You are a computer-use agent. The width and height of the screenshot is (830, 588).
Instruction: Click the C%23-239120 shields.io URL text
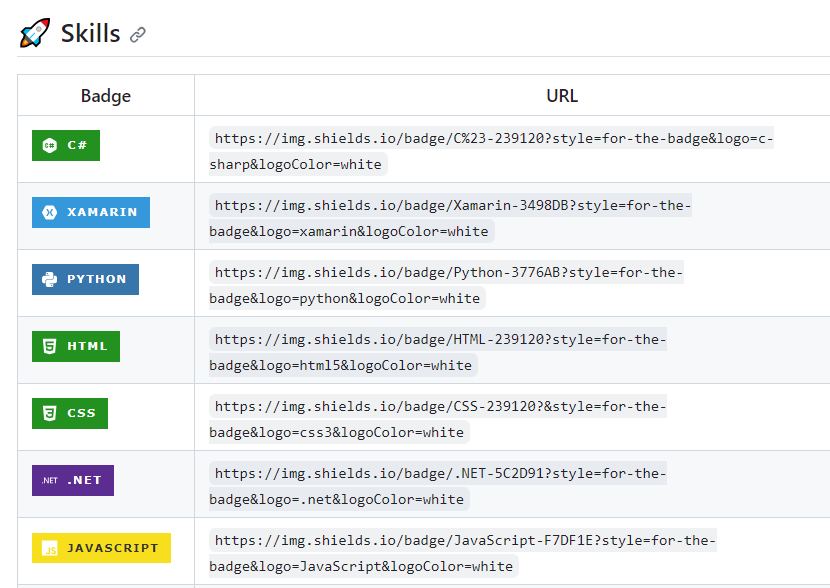pos(491,151)
